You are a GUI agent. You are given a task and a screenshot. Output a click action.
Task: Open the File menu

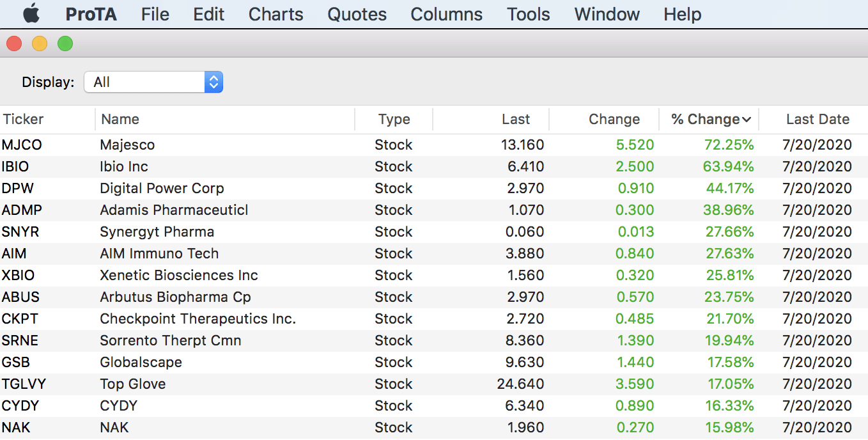click(155, 14)
